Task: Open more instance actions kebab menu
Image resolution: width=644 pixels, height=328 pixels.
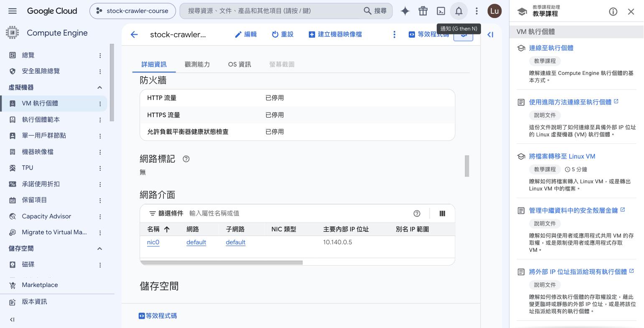Action: click(x=394, y=34)
